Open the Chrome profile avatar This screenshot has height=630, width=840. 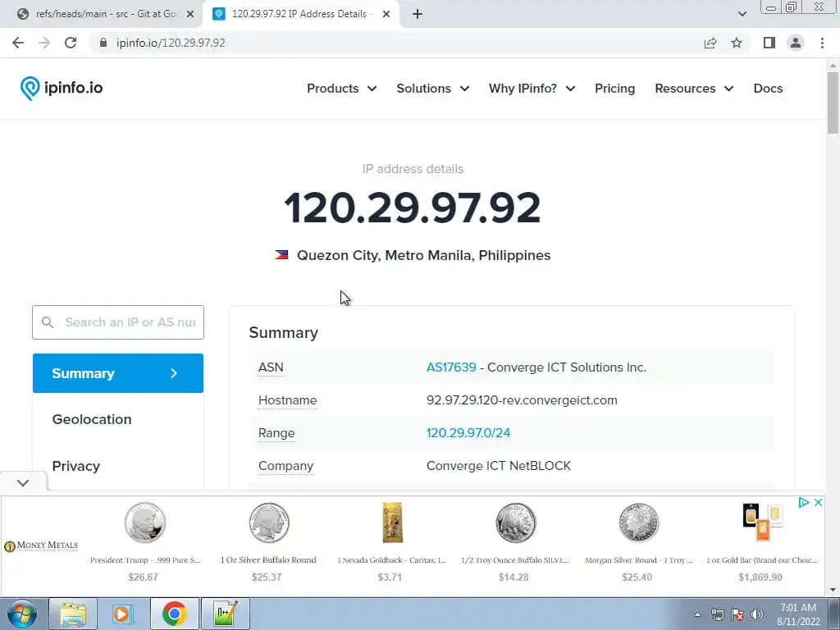(796, 43)
